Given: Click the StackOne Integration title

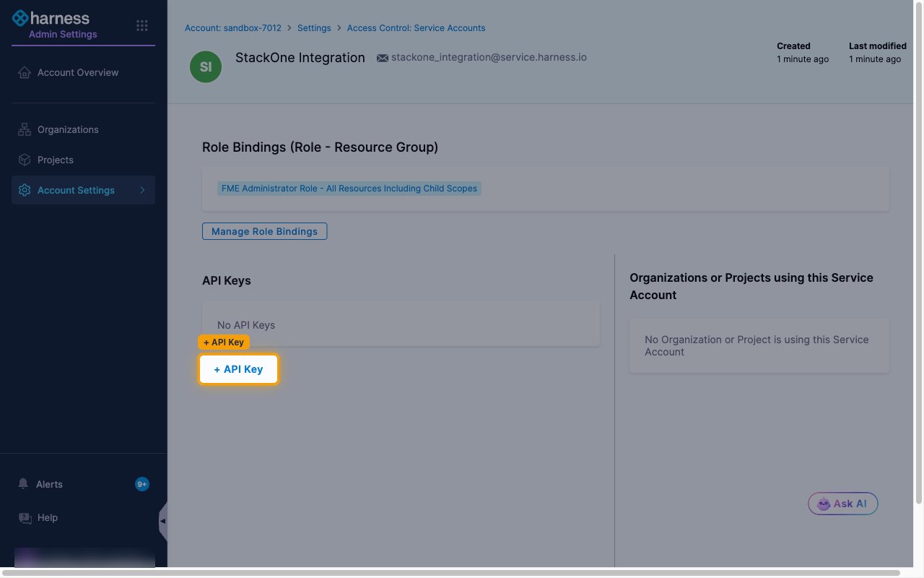Looking at the screenshot, I should coord(300,58).
